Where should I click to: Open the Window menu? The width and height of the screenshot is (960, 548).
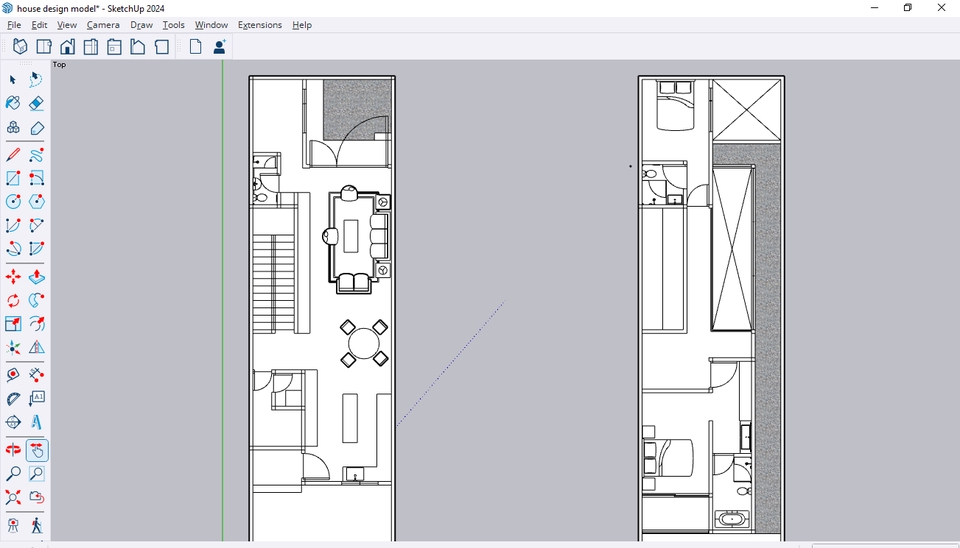click(211, 25)
